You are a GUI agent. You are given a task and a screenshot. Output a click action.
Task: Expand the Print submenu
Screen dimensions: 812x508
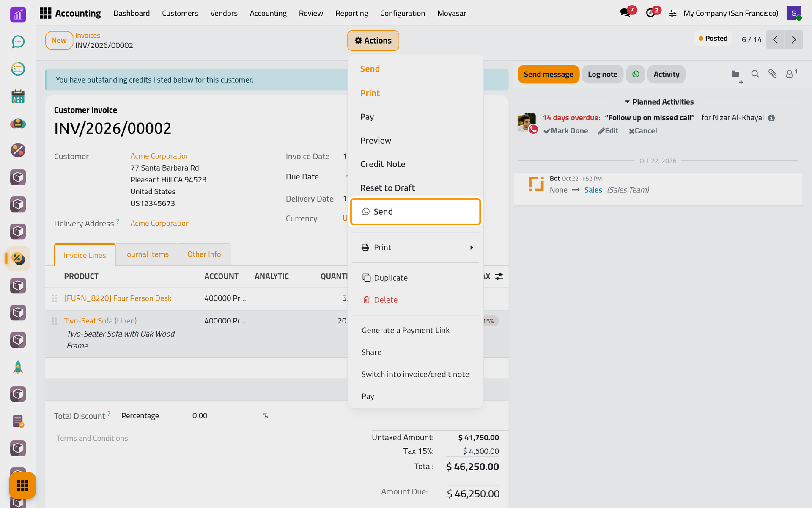tap(415, 247)
